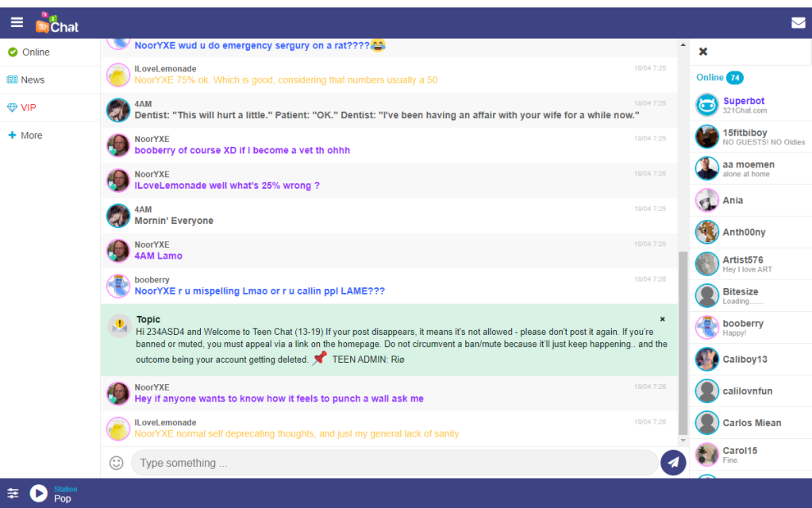Click NoorYXE's avatar on punch a wall message

point(118,394)
